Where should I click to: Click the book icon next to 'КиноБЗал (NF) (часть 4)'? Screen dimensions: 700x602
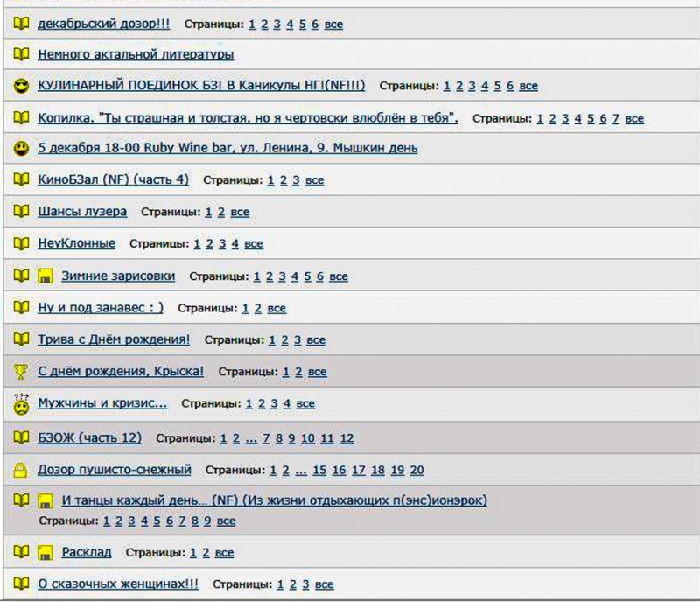click(21, 179)
